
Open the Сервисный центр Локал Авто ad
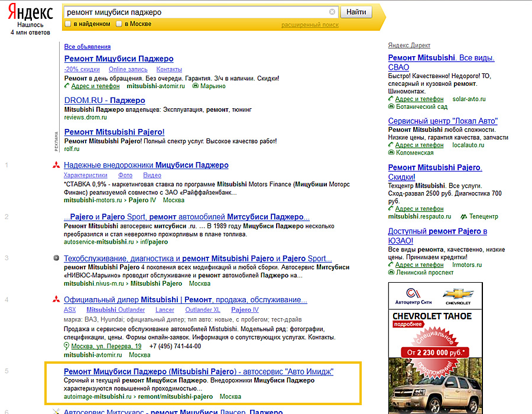[443, 121]
